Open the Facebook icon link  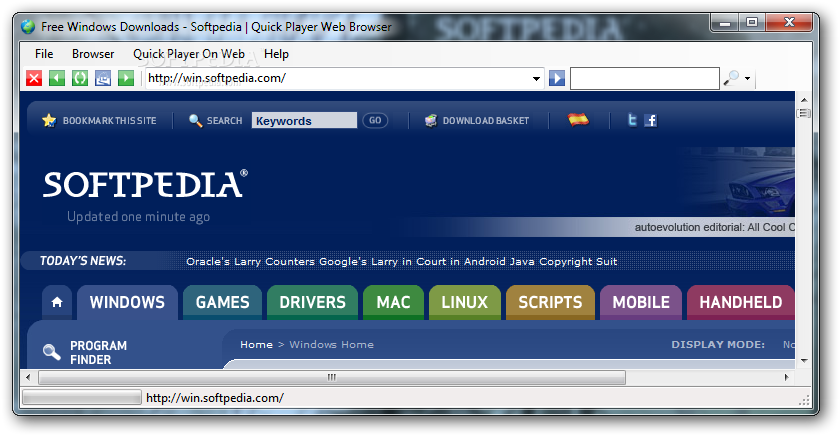point(650,121)
